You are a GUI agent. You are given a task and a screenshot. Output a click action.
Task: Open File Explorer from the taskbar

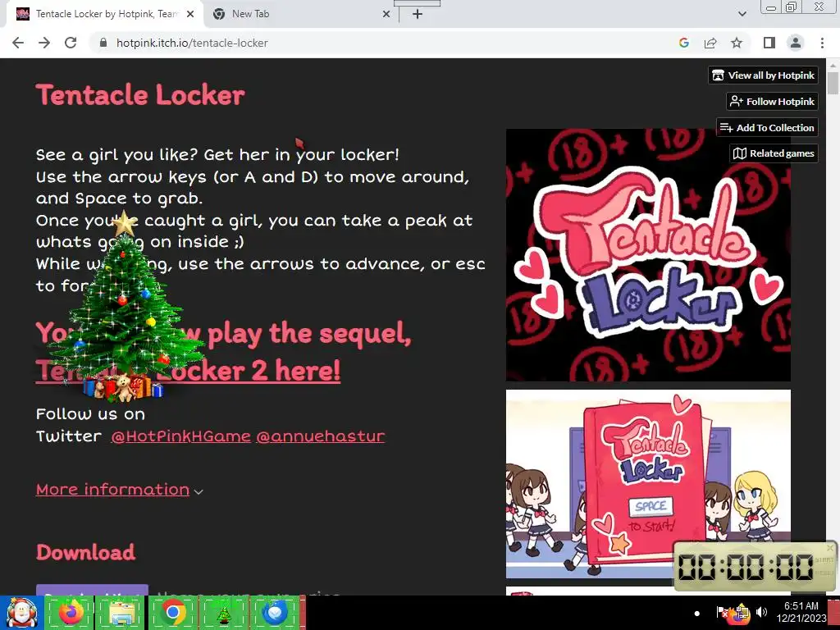click(121, 612)
